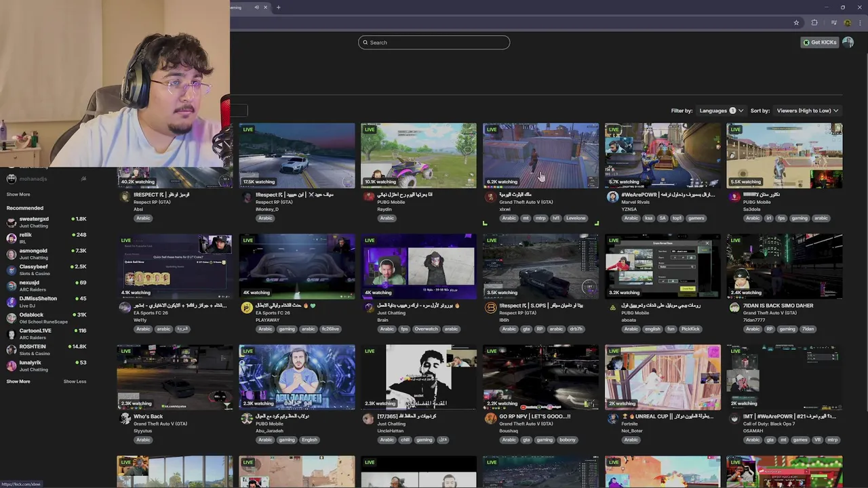
Task: Click Show More below lunalyrik
Action: pyautogui.click(x=18, y=382)
